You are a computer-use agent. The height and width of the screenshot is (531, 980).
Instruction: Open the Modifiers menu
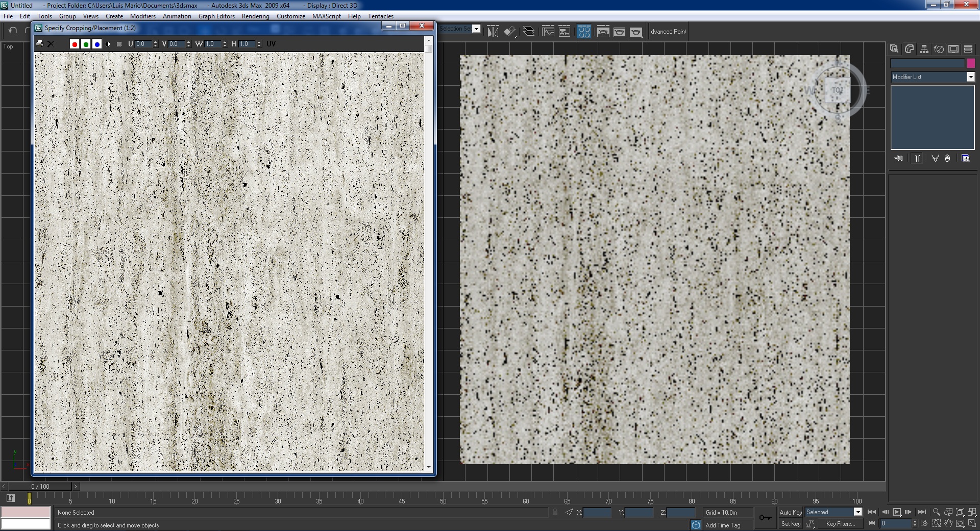[x=143, y=16]
